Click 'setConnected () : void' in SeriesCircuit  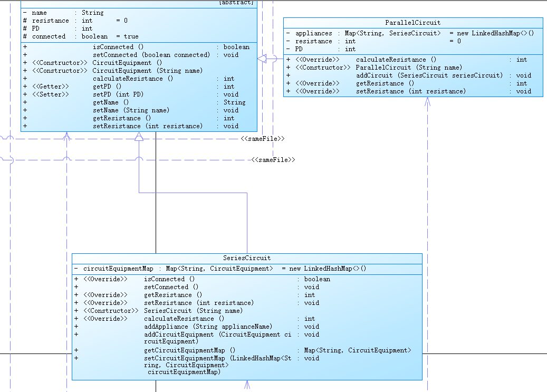(196, 287)
